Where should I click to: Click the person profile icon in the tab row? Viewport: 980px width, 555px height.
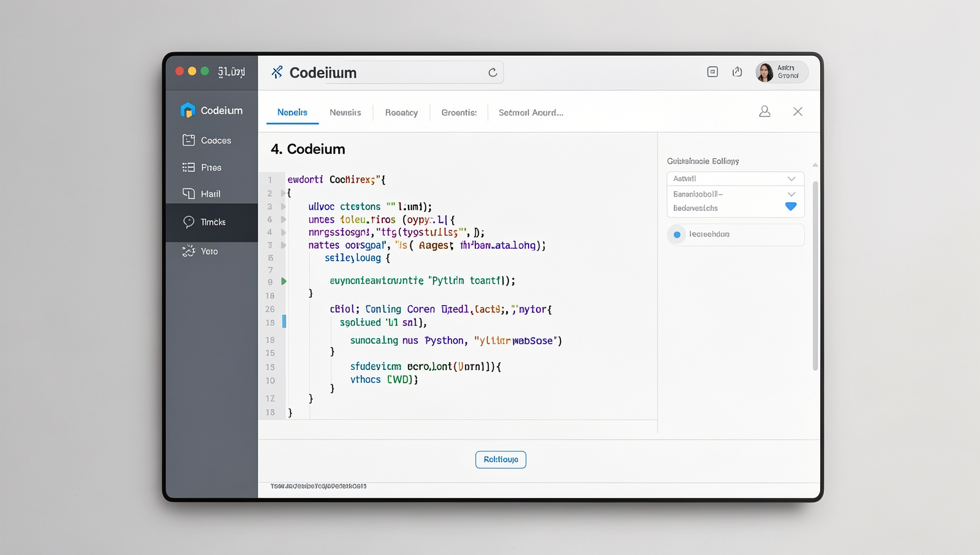(764, 111)
